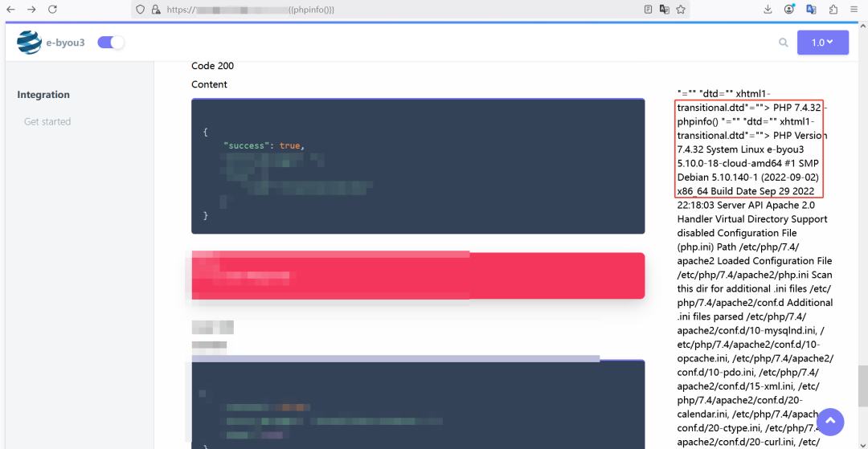The height and width of the screenshot is (449, 868).
Task: Bookmark this page with star icon
Action: (x=681, y=10)
